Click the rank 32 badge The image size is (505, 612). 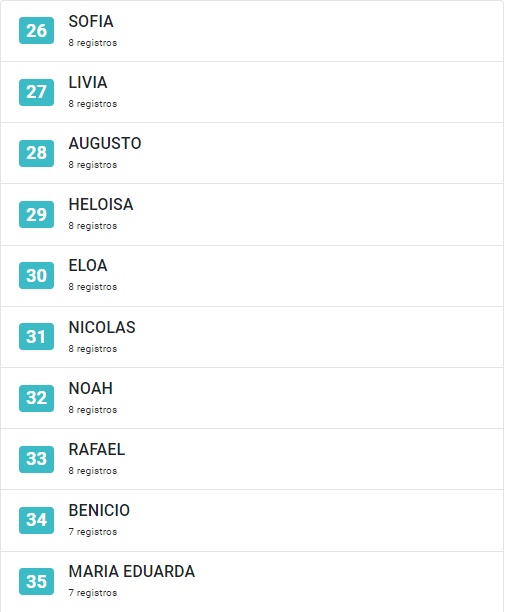[x=36, y=398]
